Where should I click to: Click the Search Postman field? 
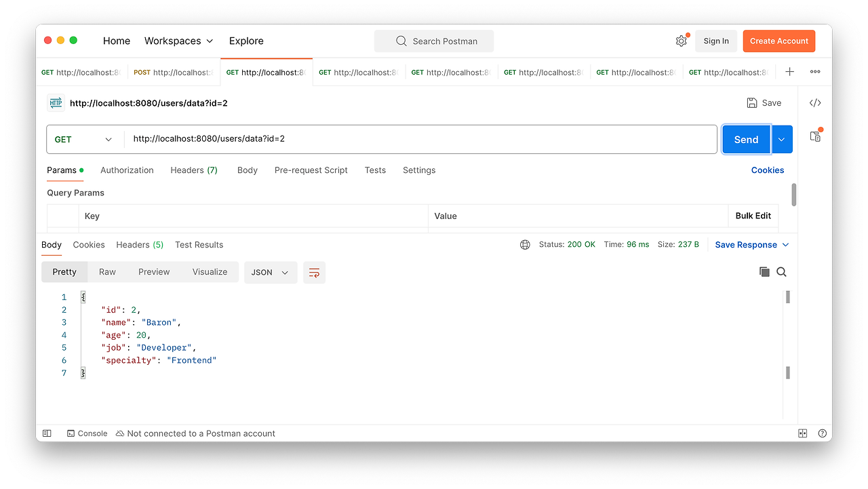tap(434, 41)
